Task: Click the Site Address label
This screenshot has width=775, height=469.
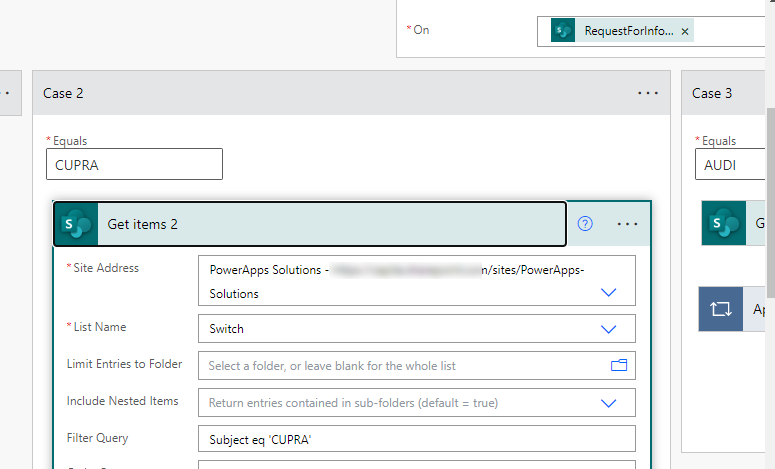Action: pos(106,268)
